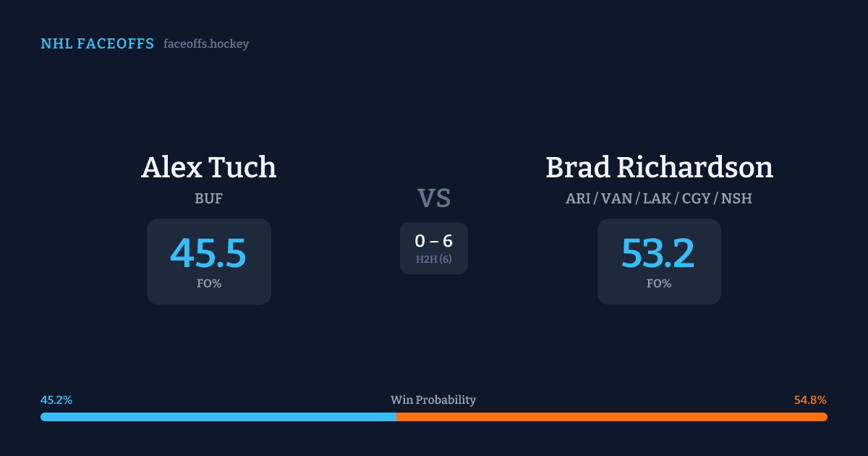
Task: Click the 45.2% win probability figure
Action: tap(56, 400)
